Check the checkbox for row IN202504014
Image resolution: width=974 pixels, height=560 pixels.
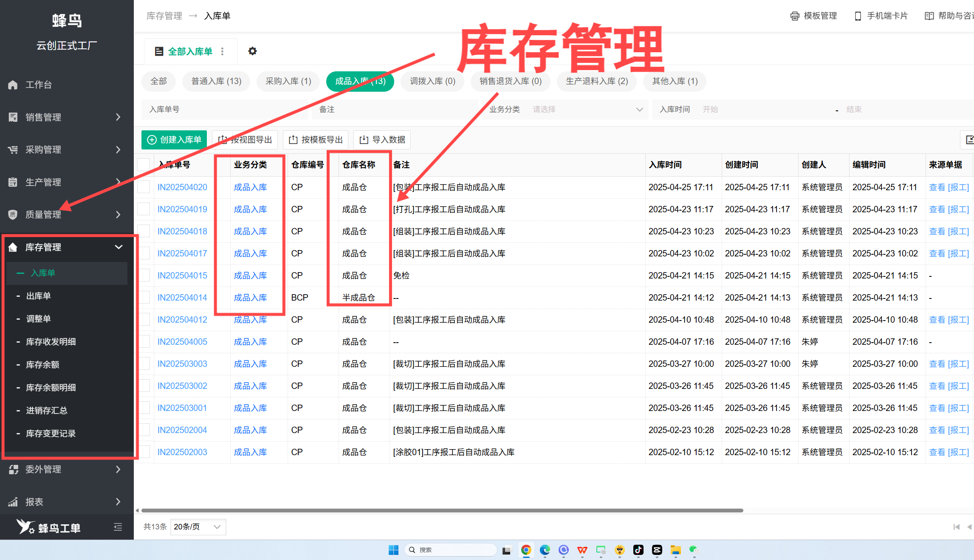[x=144, y=297]
